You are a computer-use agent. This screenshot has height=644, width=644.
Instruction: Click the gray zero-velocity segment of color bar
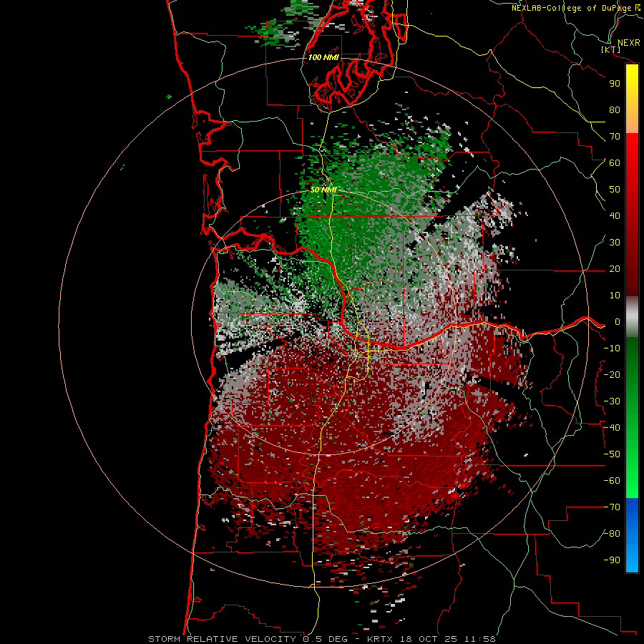coord(632,316)
